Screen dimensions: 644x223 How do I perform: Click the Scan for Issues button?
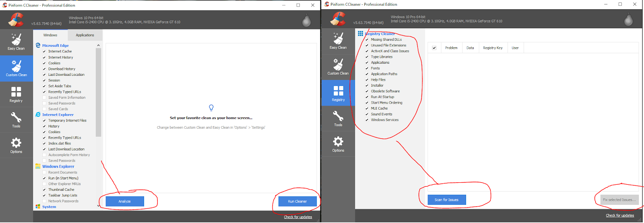(447, 200)
